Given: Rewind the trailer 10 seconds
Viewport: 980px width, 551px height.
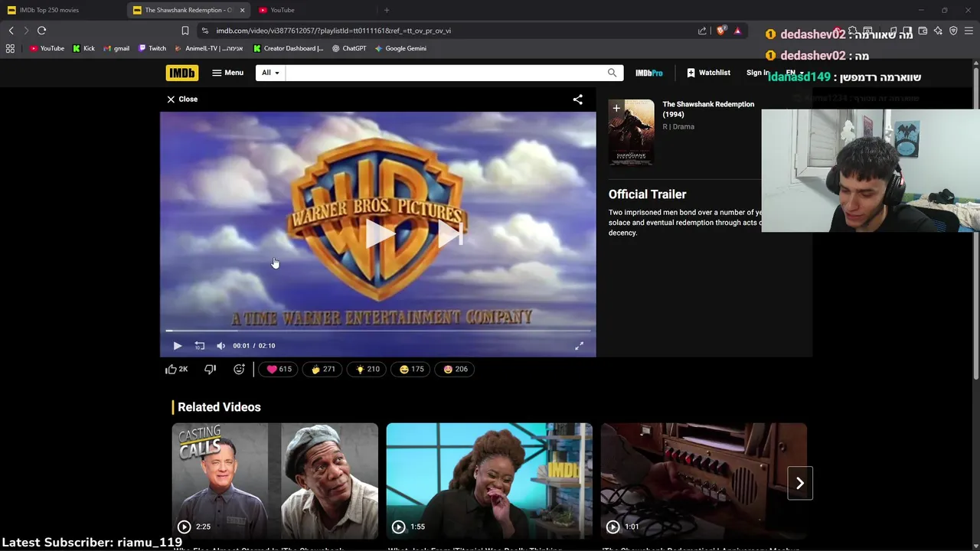Looking at the screenshot, I should tap(199, 346).
